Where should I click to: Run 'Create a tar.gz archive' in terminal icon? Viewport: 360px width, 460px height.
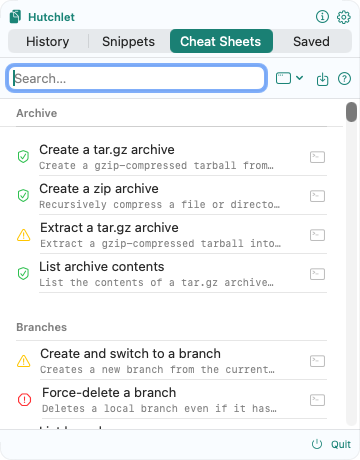click(317, 157)
